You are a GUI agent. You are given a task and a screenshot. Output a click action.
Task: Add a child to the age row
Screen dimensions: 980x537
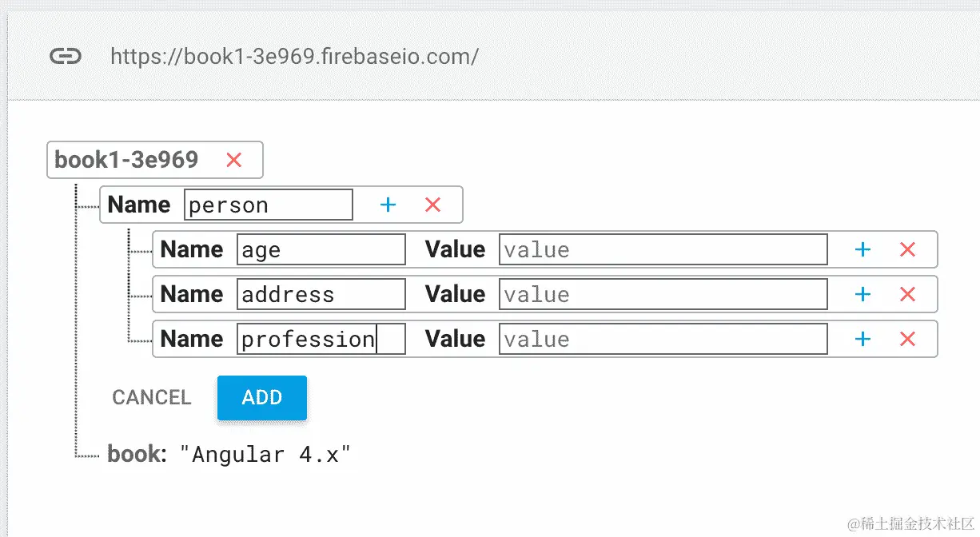pyautogui.click(x=862, y=250)
